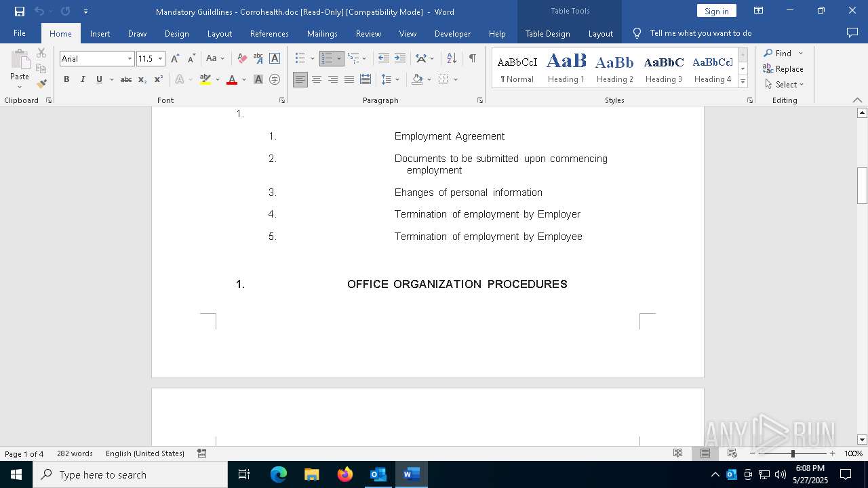The height and width of the screenshot is (488, 868).
Task: Apply the red font color
Action: click(x=232, y=79)
